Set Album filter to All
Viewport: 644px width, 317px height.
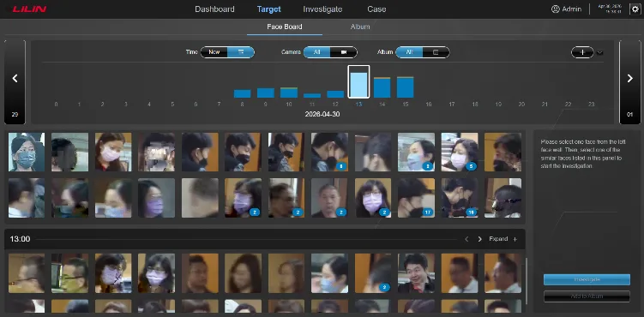pyautogui.click(x=409, y=52)
